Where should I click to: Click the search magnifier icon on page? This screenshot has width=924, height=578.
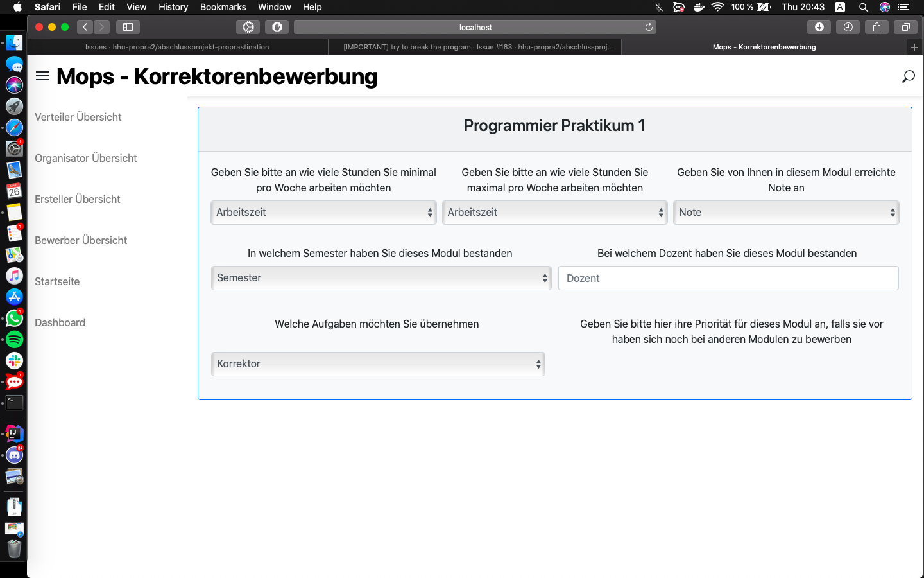click(908, 76)
